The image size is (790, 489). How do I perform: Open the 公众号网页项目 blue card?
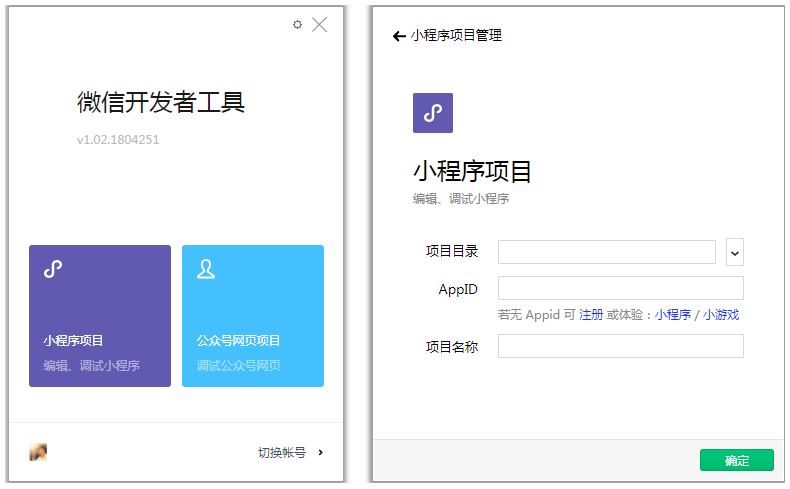(253, 316)
